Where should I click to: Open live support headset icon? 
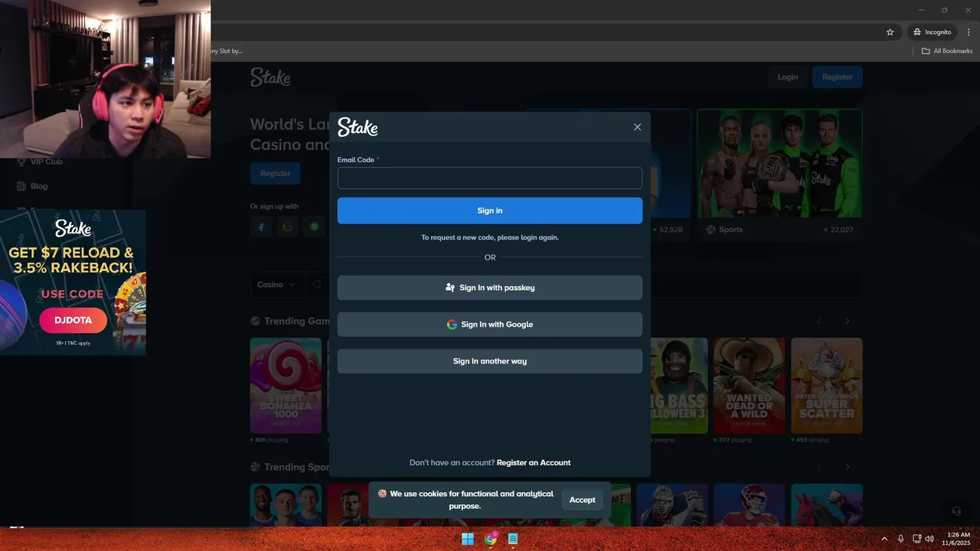coord(956,510)
